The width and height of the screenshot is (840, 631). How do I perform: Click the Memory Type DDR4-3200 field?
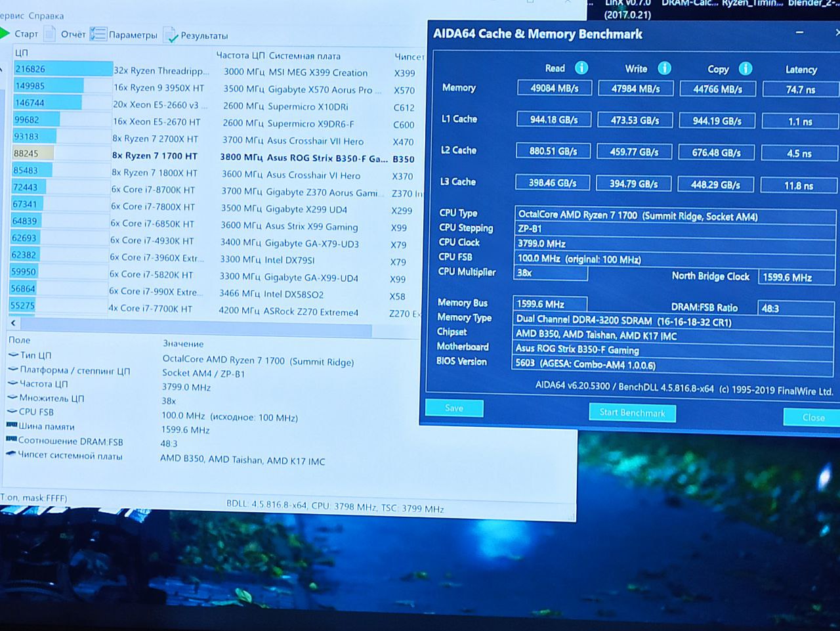(x=673, y=321)
